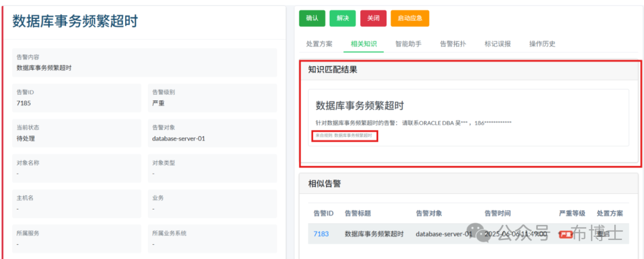This screenshot has height=259, width=644.
Task: Click the 告警时间 column header
Action: point(497,214)
